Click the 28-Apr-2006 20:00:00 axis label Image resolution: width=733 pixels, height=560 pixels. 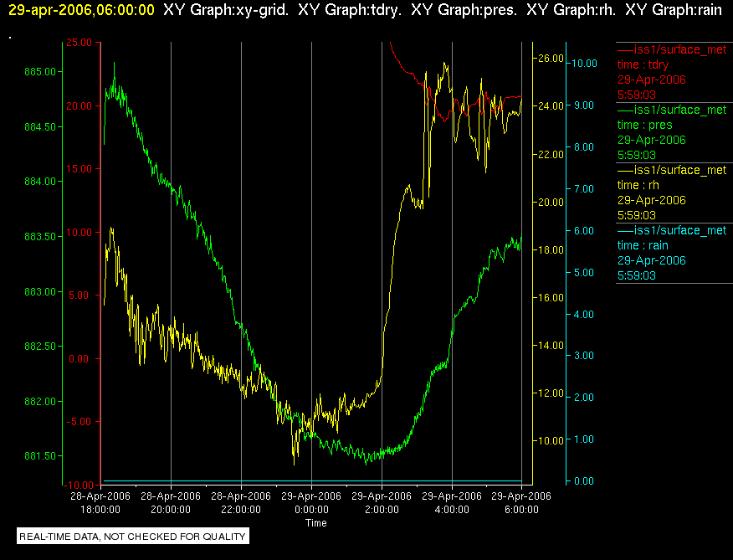(171, 503)
